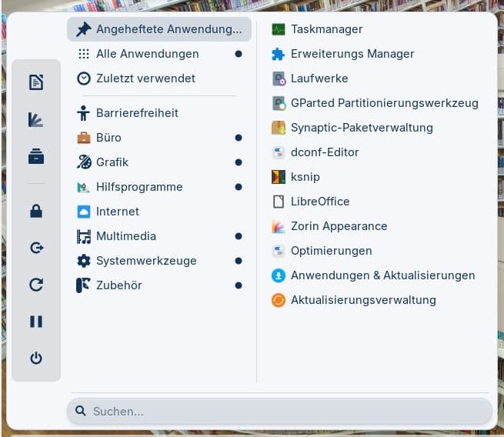Screen dimensions: 504x437
Task: Select Angeheftete Anwendungen category
Action: point(159,29)
